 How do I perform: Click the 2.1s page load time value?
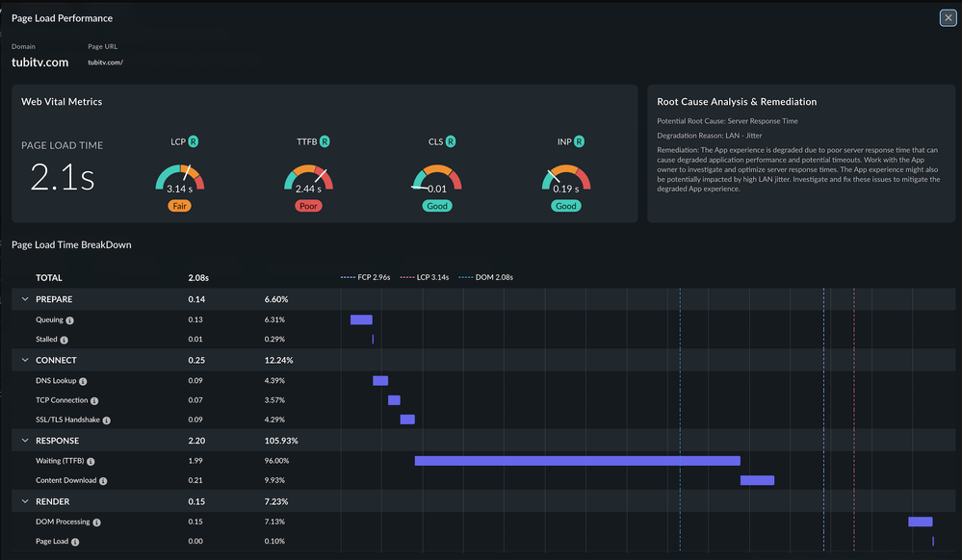pos(62,178)
